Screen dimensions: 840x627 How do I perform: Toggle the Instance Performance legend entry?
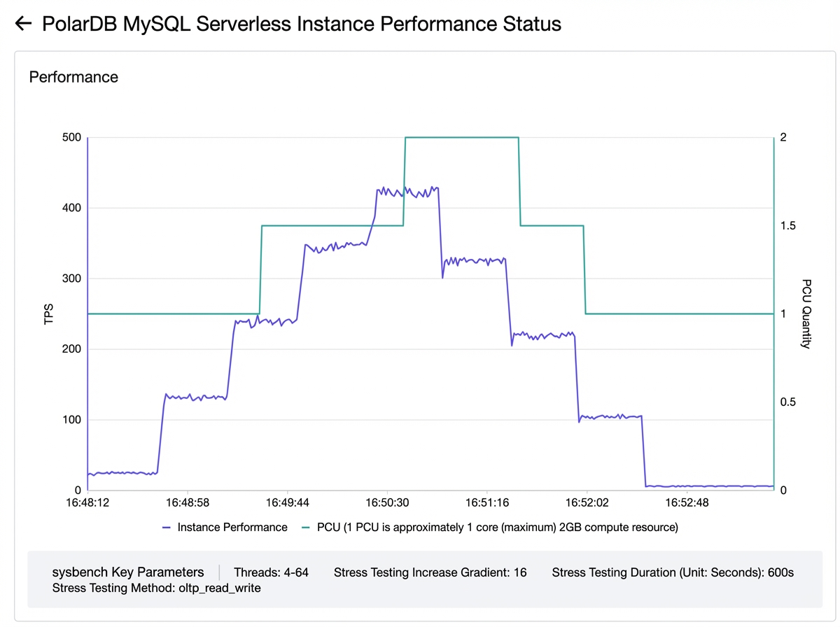pos(225,527)
